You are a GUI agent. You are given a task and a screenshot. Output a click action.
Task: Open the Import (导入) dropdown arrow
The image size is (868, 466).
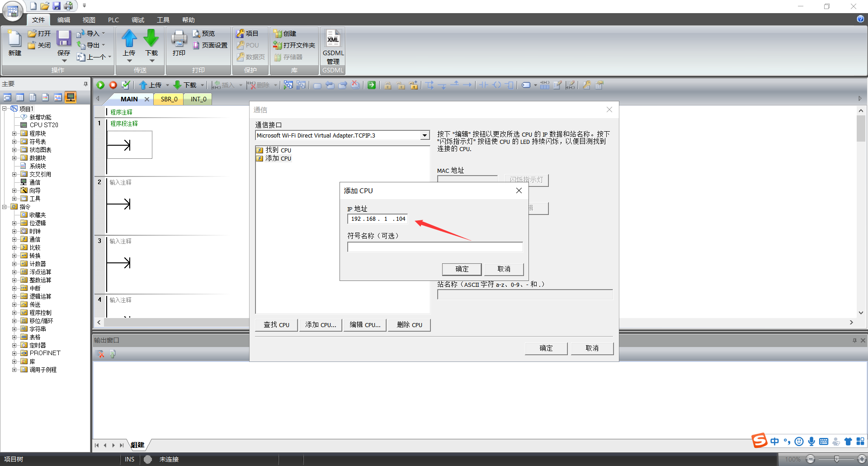104,33
